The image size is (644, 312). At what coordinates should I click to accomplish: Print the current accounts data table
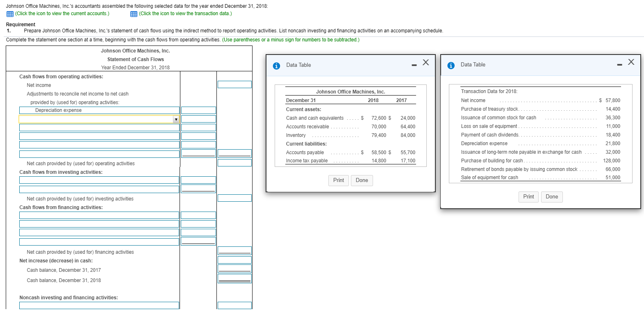(x=339, y=180)
